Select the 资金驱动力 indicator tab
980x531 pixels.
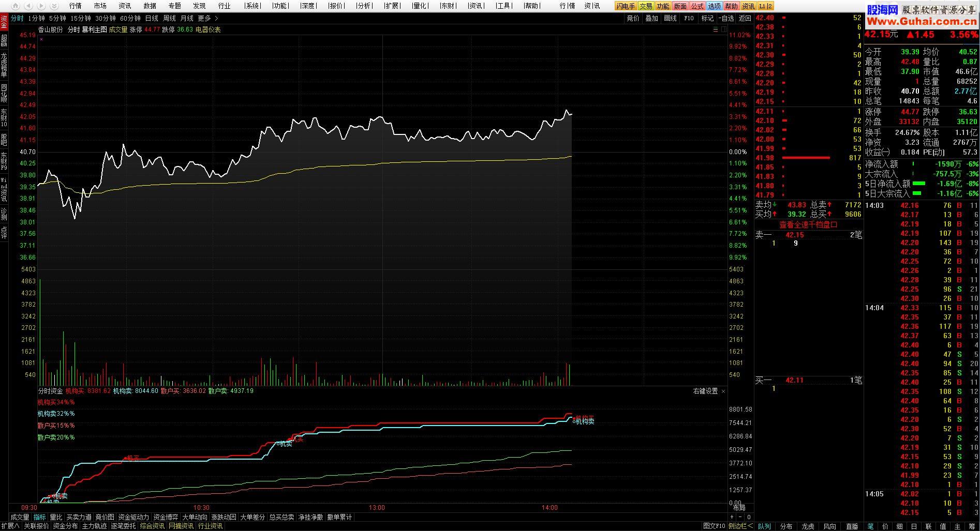point(133,517)
